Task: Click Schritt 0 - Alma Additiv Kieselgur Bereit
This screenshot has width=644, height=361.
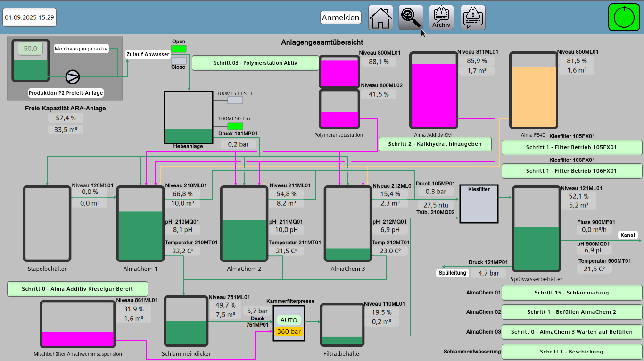Action: tap(78, 289)
